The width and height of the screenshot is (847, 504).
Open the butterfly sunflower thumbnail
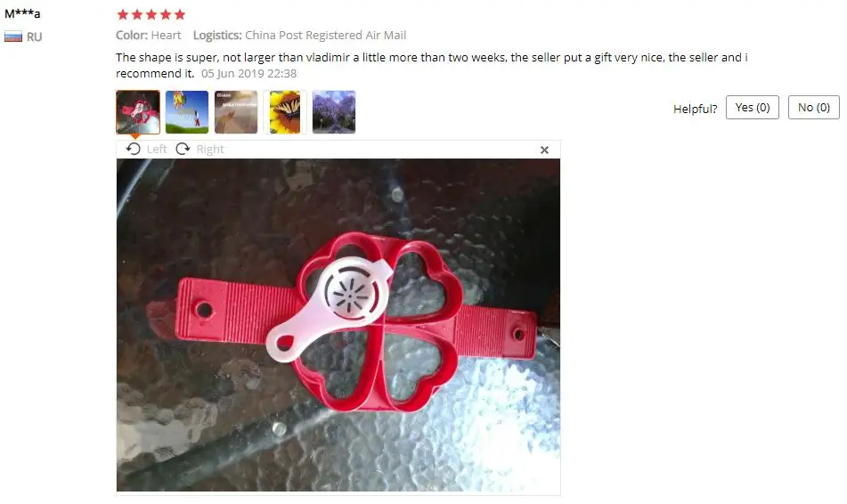[x=285, y=112]
